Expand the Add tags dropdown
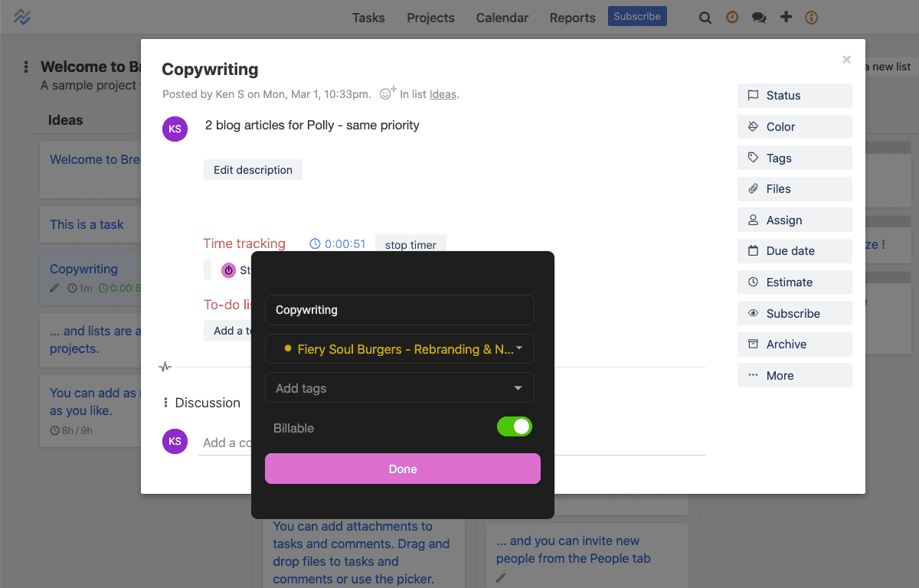Image resolution: width=919 pixels, height=588 pixels. pos(399,387)
